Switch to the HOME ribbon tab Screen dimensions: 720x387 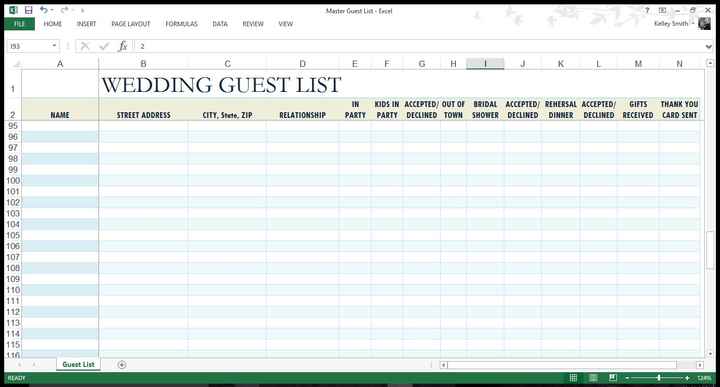tap(52, 24)
